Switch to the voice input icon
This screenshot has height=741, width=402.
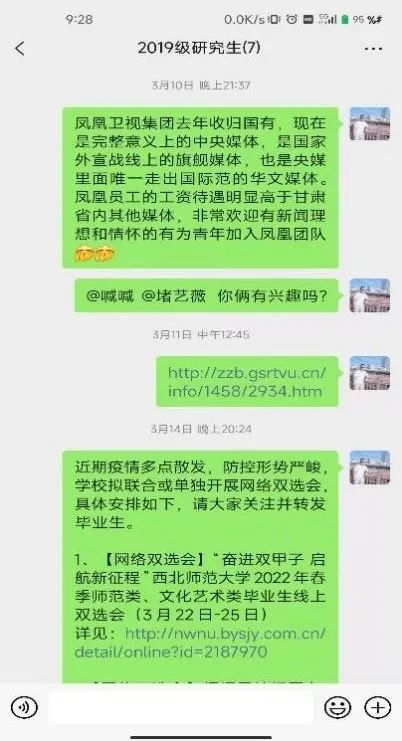24,707
